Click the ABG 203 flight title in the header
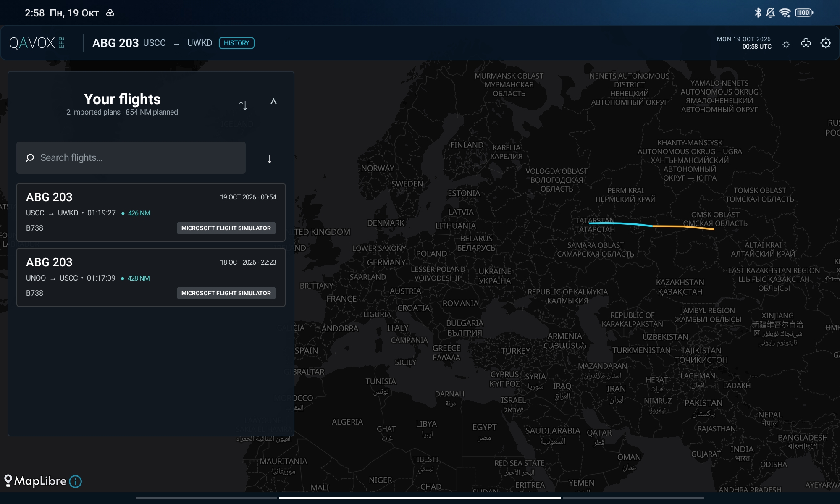 coord(115,43)
